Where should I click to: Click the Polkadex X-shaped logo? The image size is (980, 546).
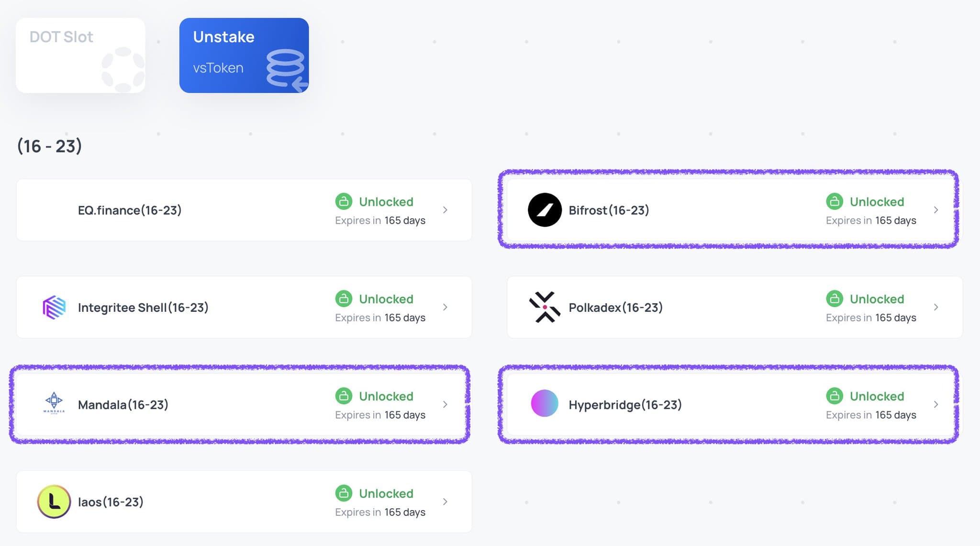(x=545, y=307)
